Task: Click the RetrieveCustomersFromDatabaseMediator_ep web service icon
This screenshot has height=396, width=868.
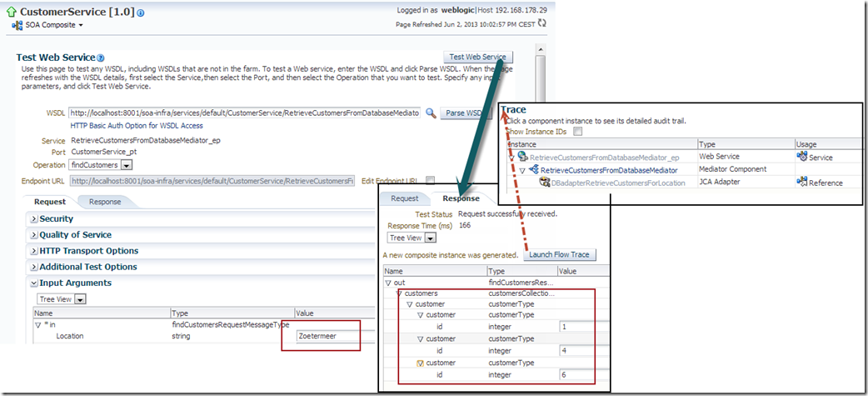Action: click(x=522, y=157)
